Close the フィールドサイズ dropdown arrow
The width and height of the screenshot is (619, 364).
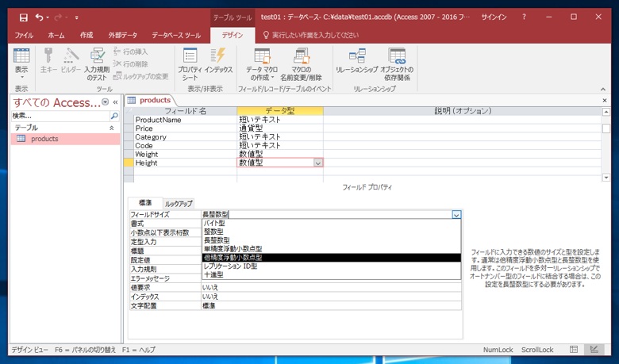click(456, 215)
